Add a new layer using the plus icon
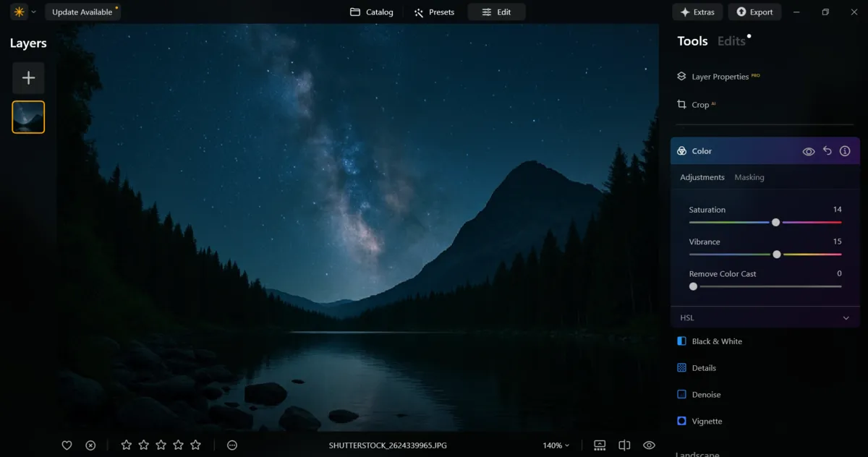The image size is (868, 457). click(28, 77)
